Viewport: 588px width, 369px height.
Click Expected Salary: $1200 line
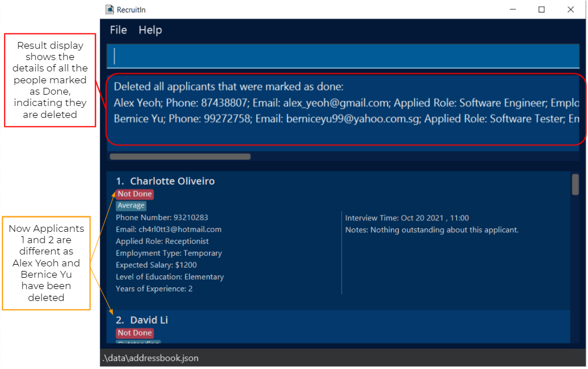tap(156, 265)
